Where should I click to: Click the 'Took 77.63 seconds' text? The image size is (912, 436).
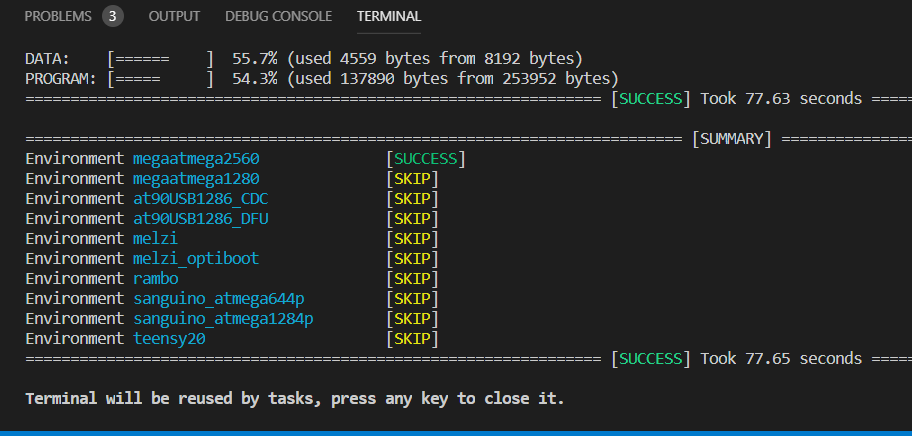click(781, 99)
